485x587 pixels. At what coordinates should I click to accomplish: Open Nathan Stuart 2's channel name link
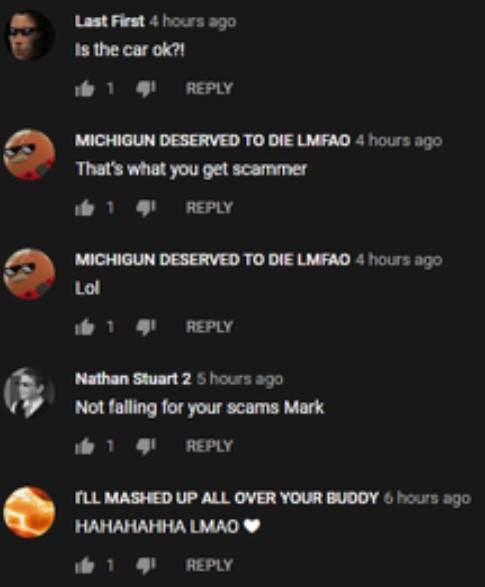pos(133,379)
